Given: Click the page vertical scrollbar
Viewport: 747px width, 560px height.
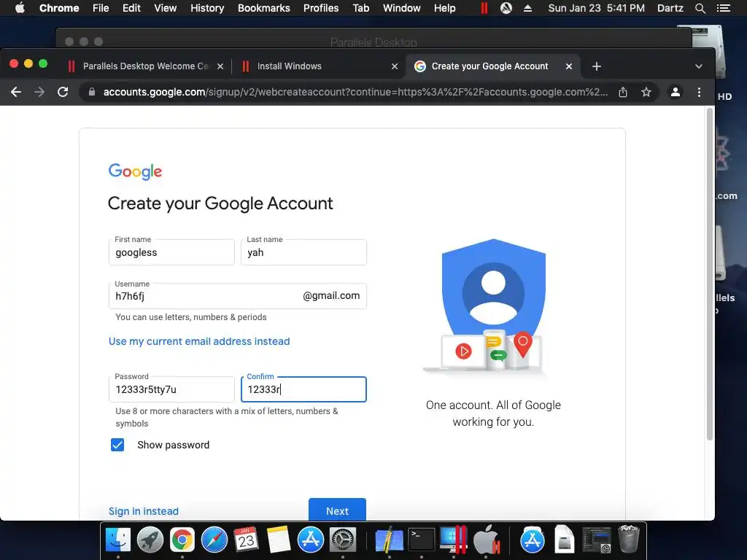Looking at the screenshot, I should tap(709, 274).
